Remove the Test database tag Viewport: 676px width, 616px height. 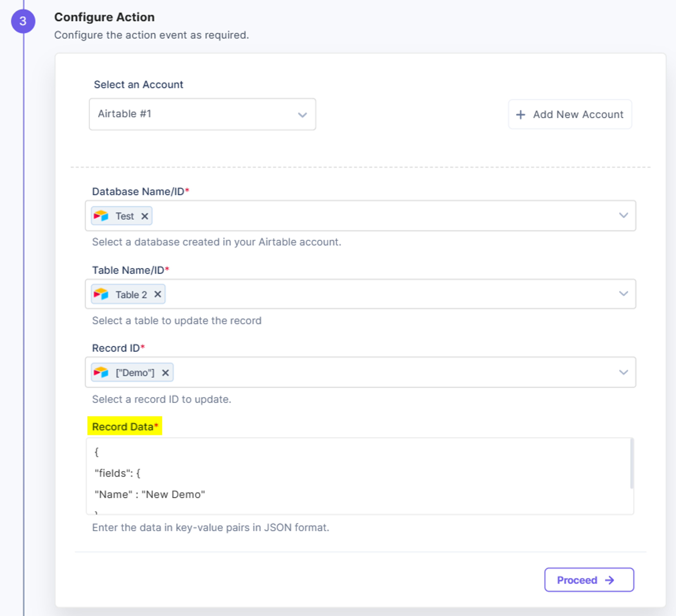click(145, 216)
